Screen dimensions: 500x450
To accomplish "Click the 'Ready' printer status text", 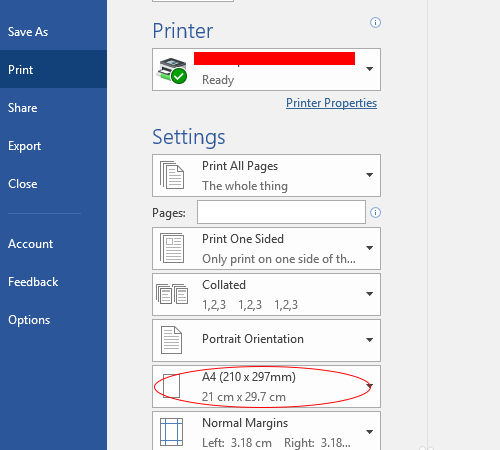I will click(218, 80).
